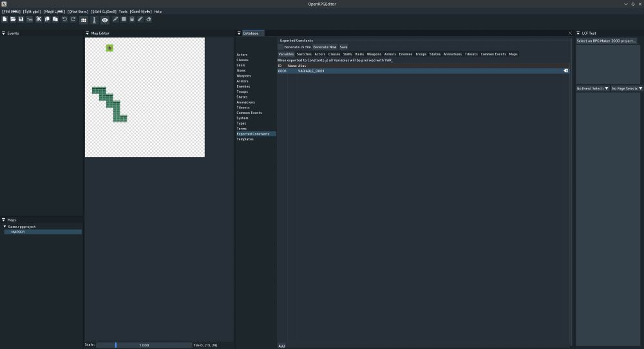Image resolution: width=644 pixels, height=349 pixels.
Task: Open the Enemies database section
Action: coord(243,86)
